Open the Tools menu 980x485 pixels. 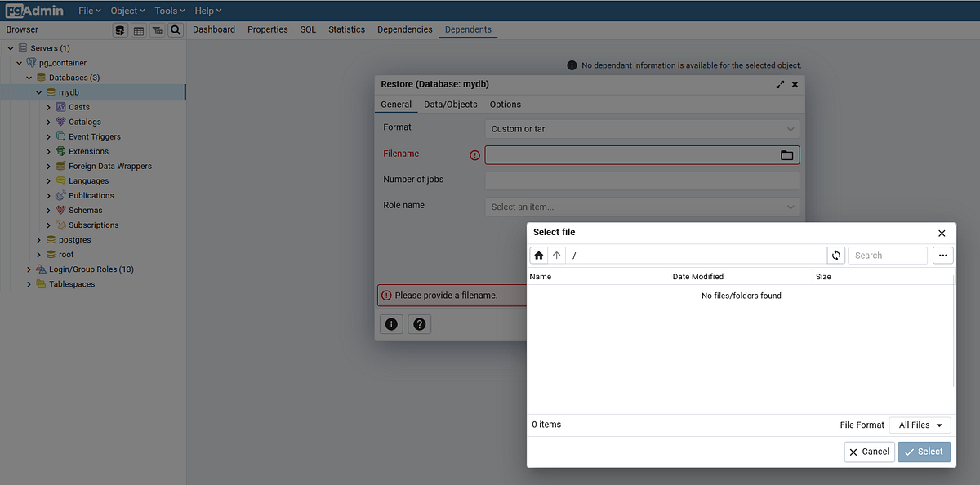[168, 10]
